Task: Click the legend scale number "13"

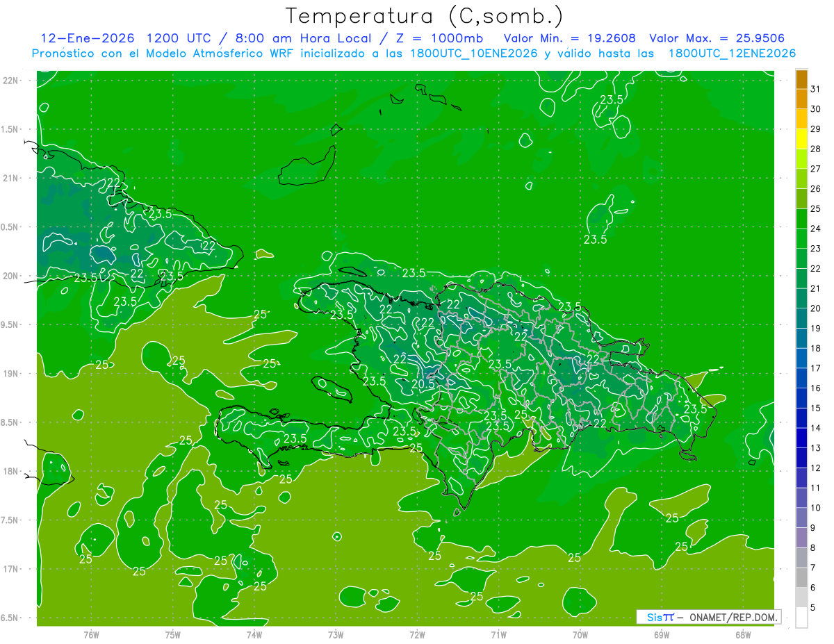Action: point(816,448)
